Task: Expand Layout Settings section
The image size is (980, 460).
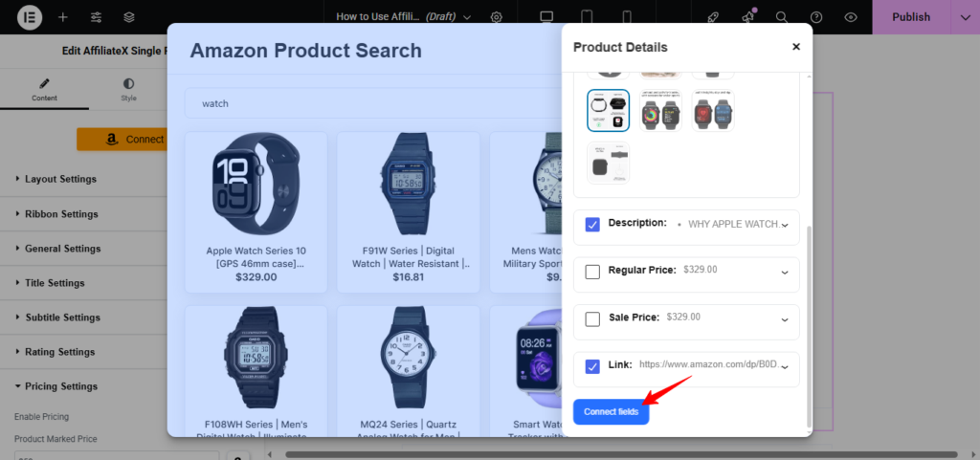Action: pyautogui.click(x=61, y=179)
